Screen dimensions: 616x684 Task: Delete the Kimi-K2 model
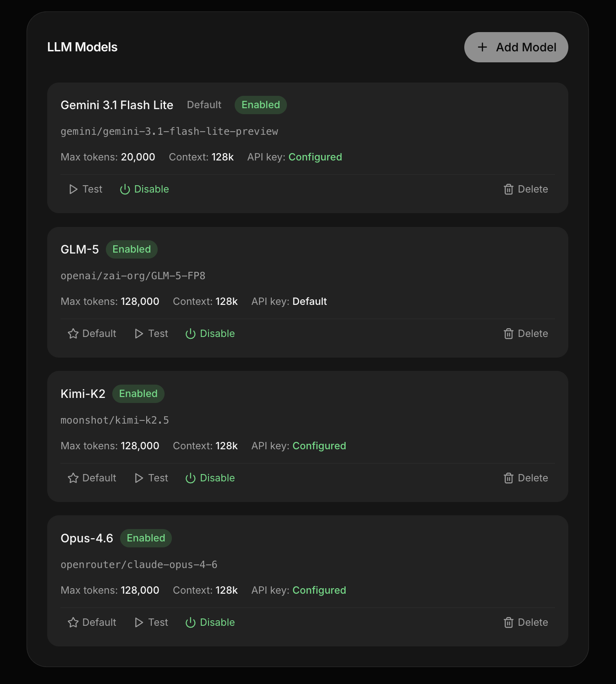click(x=526, y=478)
